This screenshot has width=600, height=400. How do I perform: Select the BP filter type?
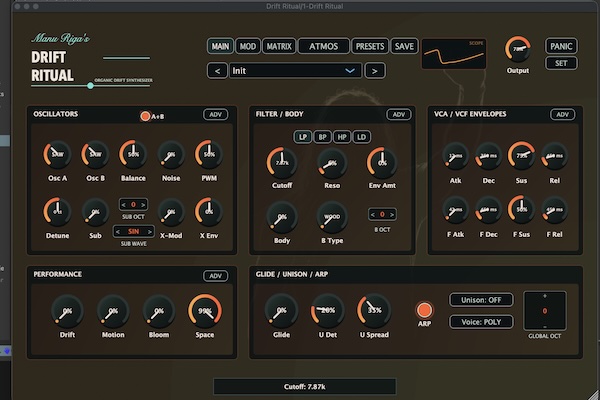(322, 137)
